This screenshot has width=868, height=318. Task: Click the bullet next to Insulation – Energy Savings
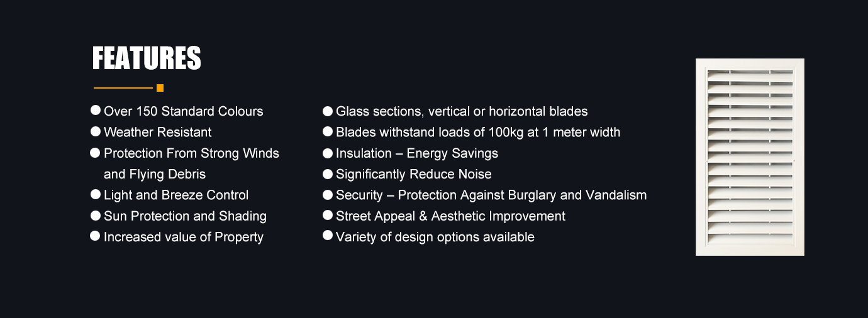click(328, 153)
